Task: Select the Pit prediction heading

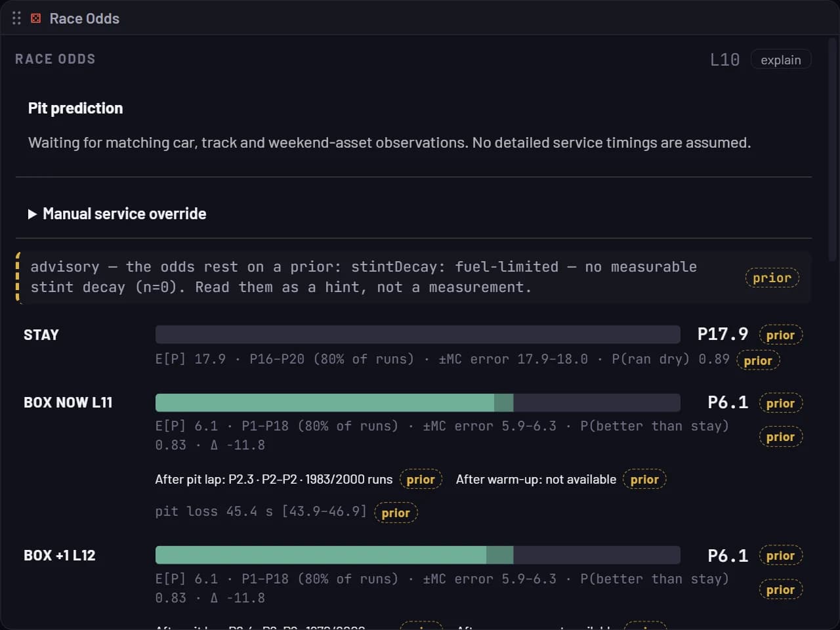Action: pos(75,108)
